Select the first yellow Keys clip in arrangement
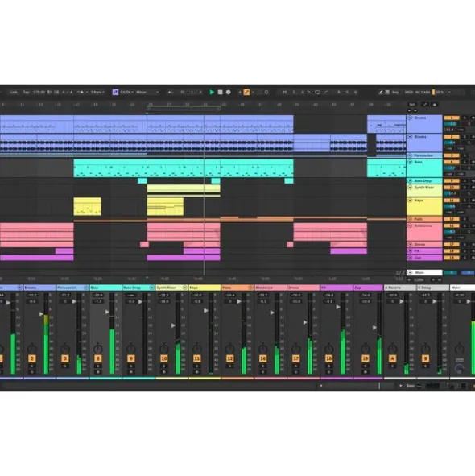 88,207
